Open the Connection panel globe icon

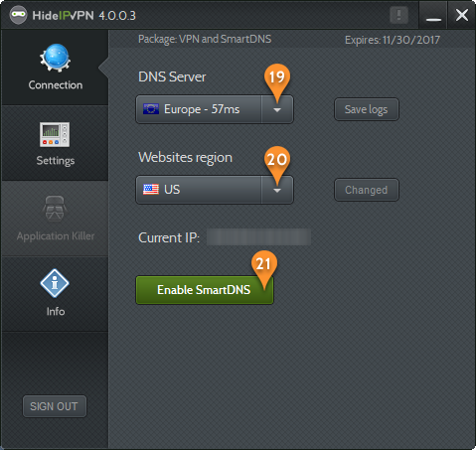tap(55, 58)
